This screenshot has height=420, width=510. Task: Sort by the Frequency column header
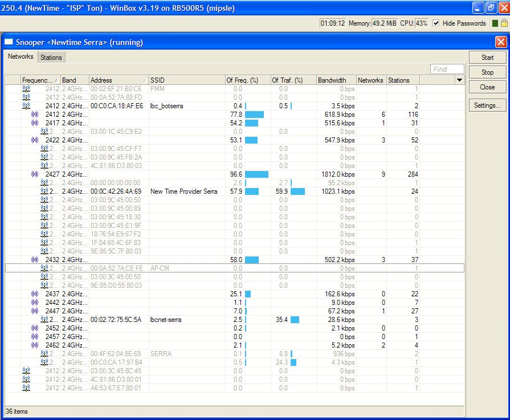[x=40, y=80]
